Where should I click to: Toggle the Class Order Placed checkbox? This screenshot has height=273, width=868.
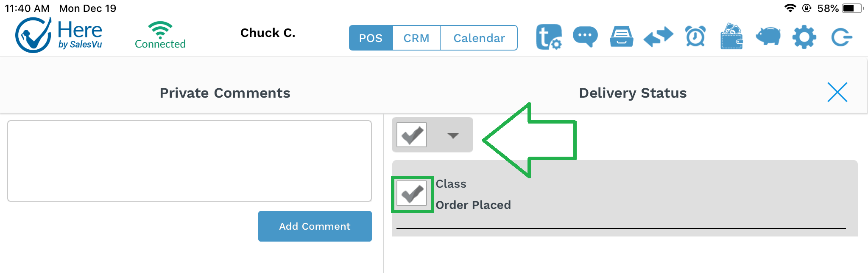click(x=412, y=194)
